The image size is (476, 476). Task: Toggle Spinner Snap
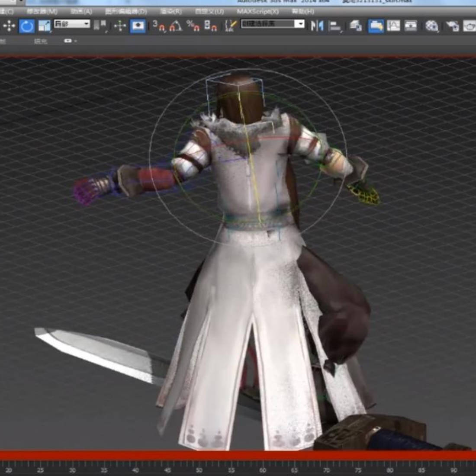tap(211, 26)
